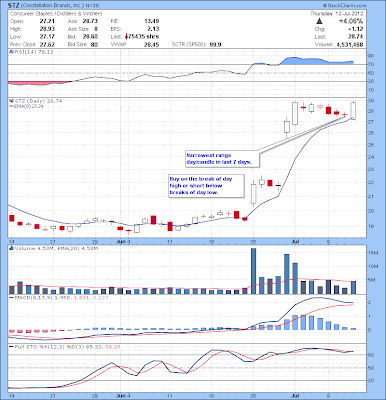Click the High value 28.93

pos(47,29)
